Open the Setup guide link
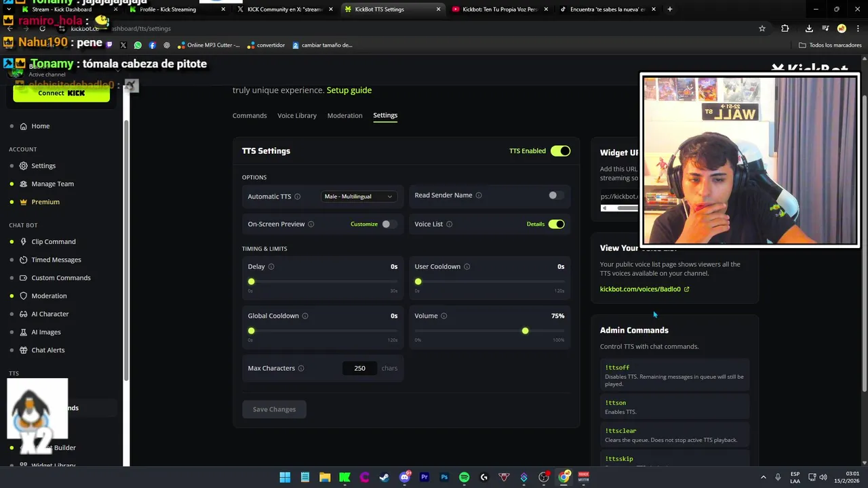 click(x=349, y=90)
